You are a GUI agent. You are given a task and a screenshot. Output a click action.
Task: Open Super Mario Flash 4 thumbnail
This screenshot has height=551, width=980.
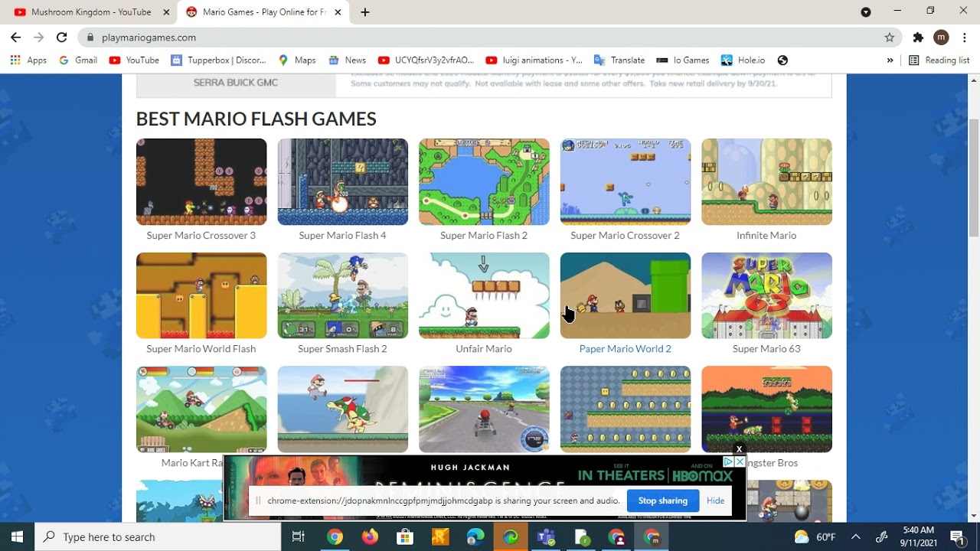[x=342, y=182]
